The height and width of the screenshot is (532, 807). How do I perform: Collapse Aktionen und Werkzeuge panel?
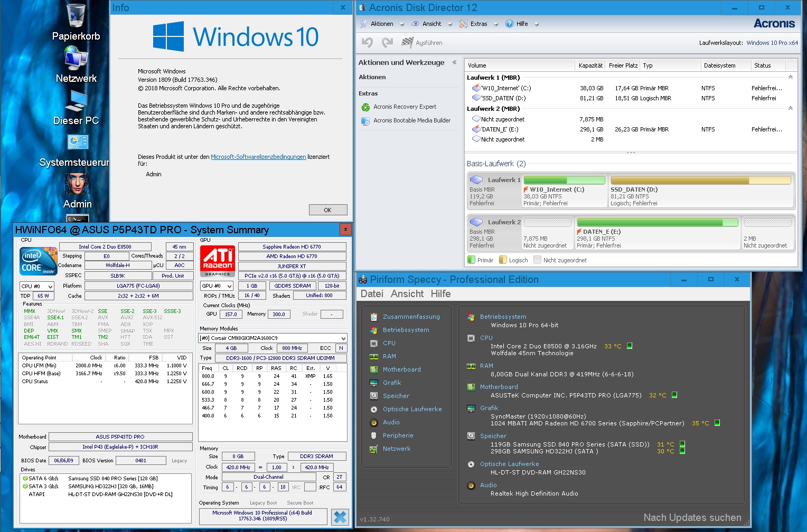point(454,62)
